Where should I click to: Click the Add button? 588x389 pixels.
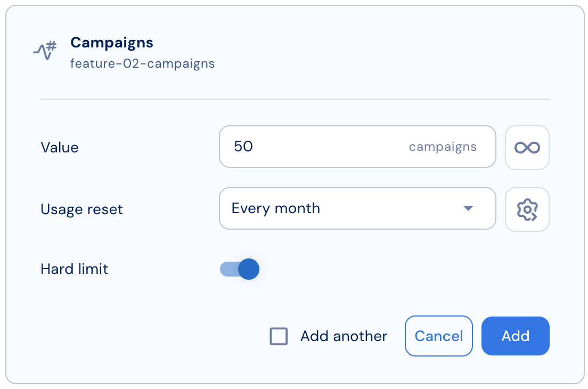(515, 336)
